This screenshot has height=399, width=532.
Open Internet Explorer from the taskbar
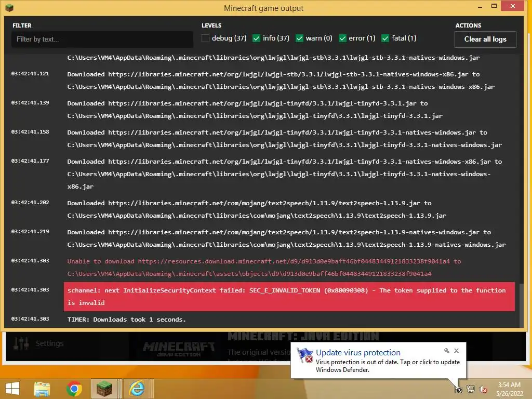(x=137, y=389)
